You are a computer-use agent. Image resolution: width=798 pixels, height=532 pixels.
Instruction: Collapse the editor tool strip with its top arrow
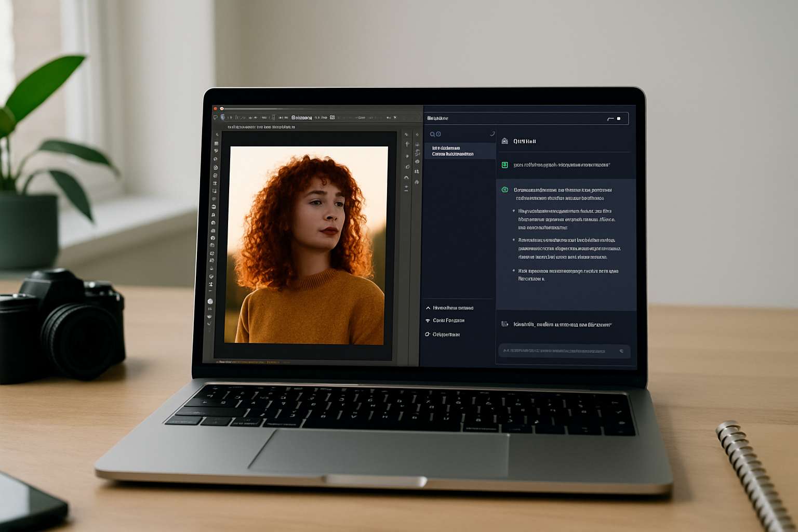click(x=217, y=135)
